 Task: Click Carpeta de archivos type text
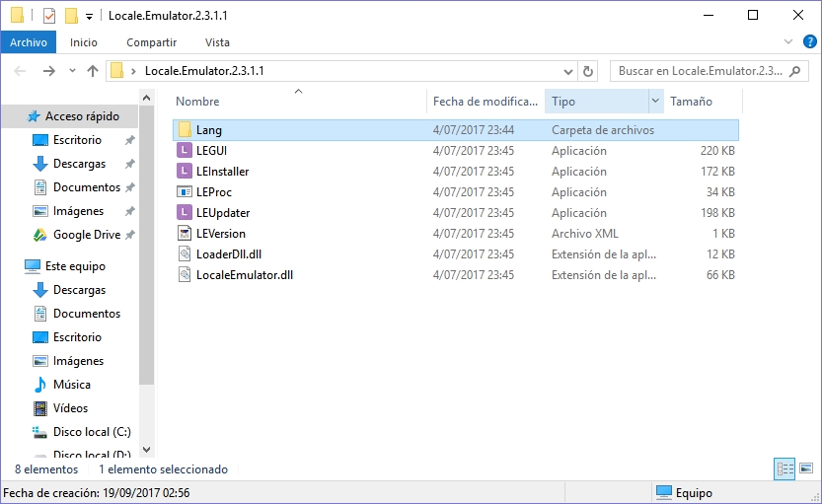tap(602, 130)
